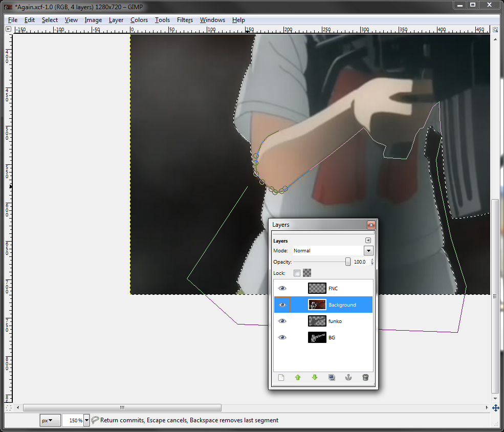
Task: Hide the BG layer
Action: click(x=282, y=337)
